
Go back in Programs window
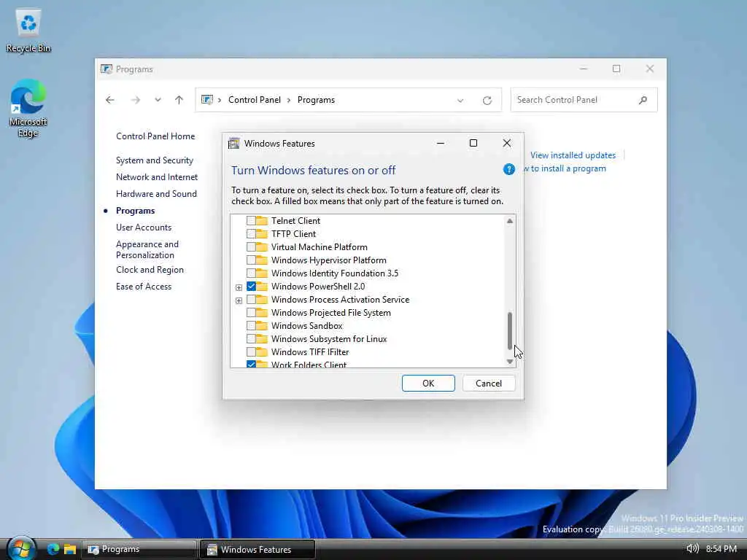point(110,100)
